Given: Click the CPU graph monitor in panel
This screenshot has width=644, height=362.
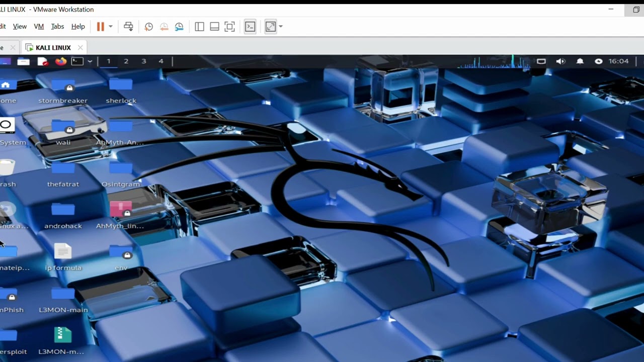Looking at the screenshot, I should (x=494, y=61).
